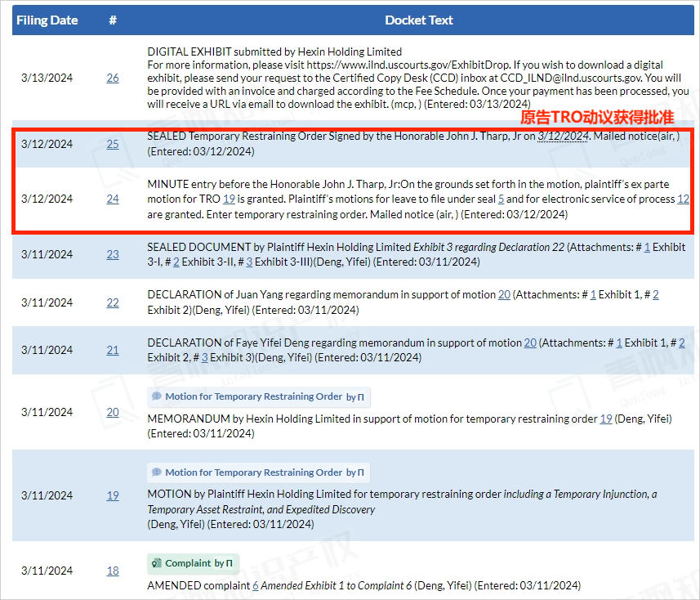The width and height of the screenshot is (700, 600).
Task: Click speech bubble icon on entry 20 tag
Action: point(157,396)
